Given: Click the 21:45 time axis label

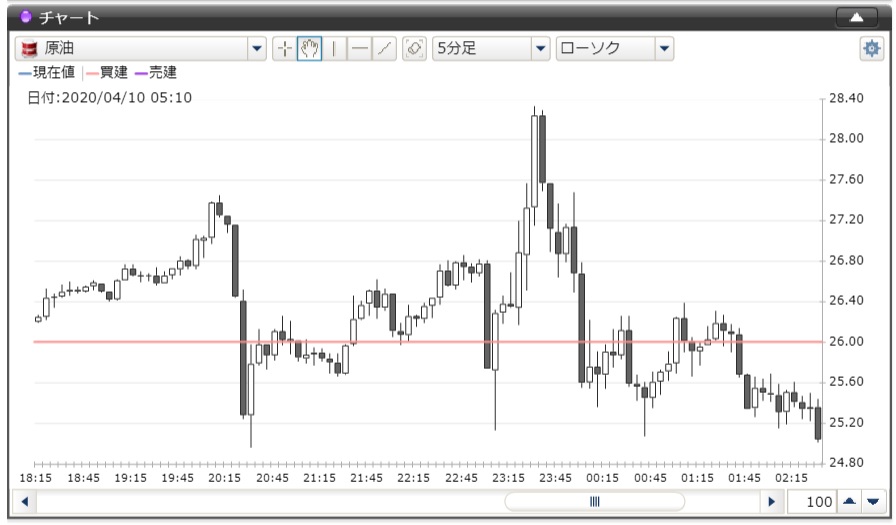Looking at the screenshot, I should pos(366,478).
